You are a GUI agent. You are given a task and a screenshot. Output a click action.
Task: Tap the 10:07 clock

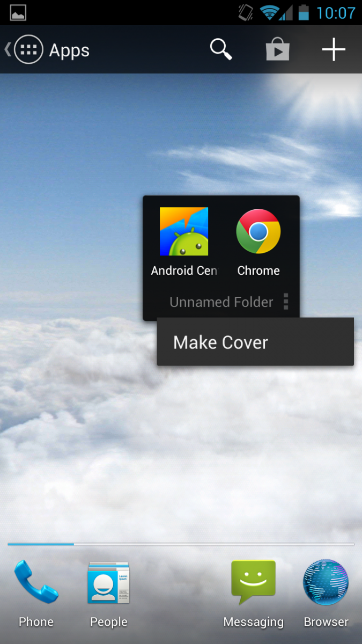336,12
